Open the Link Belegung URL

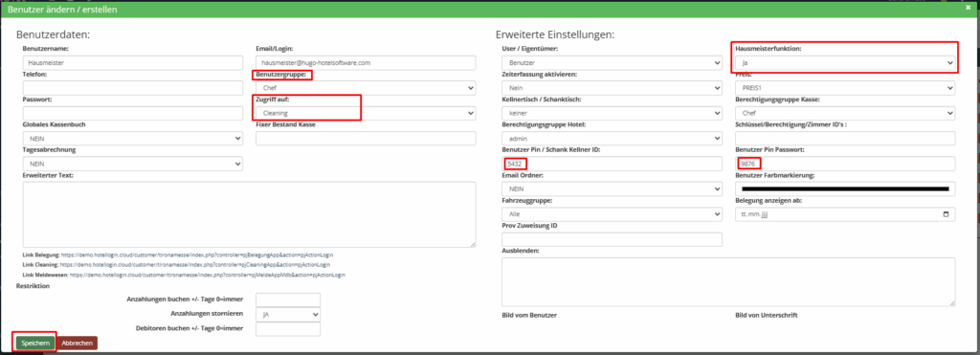tap(197, 255)
